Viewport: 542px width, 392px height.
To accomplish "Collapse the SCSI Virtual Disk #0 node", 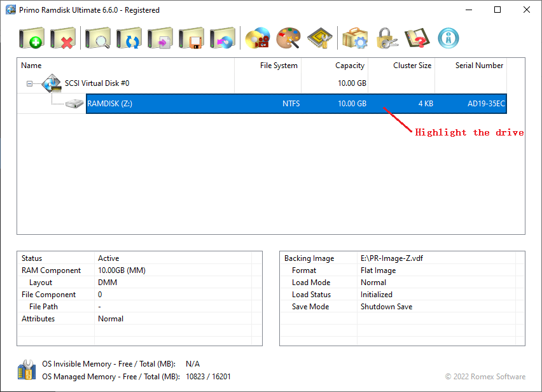I will coord(30,83).
